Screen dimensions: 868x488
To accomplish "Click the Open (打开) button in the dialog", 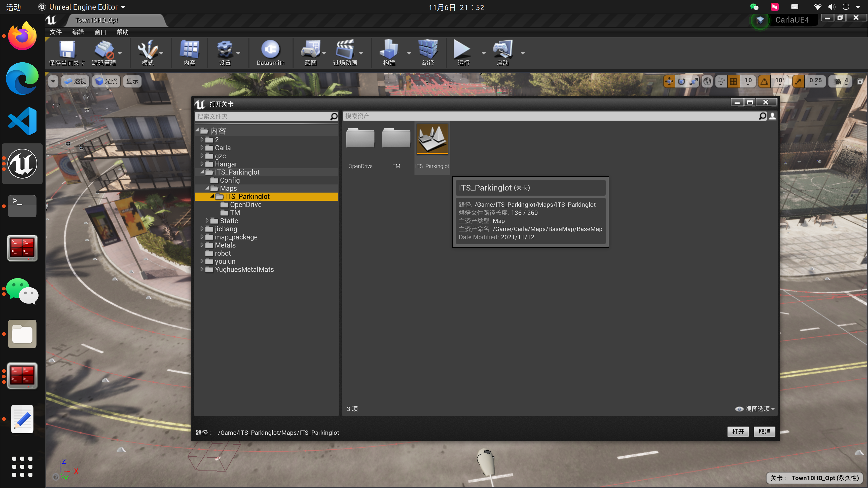I will 738,431.
